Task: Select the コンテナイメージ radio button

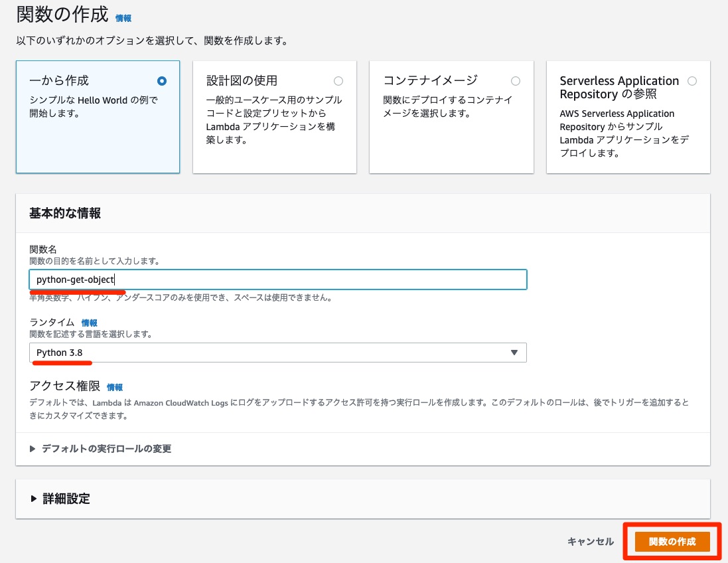Action: (x=516, y=81)
